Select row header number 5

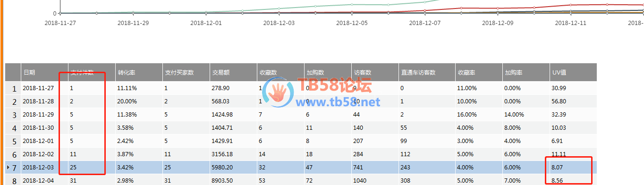(13, 141)
